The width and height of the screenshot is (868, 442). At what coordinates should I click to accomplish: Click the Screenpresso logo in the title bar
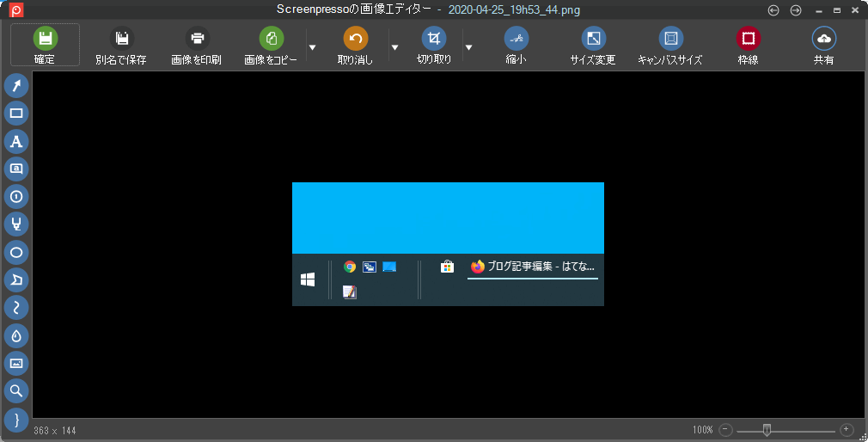[x=16, y=10]
